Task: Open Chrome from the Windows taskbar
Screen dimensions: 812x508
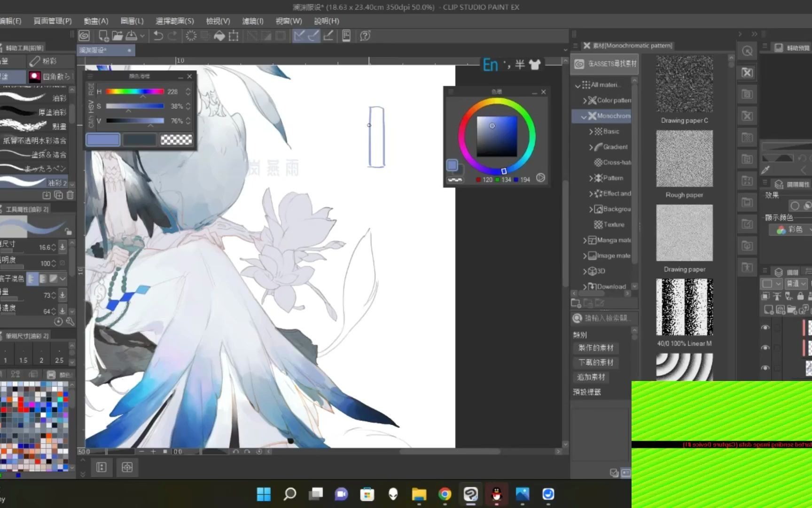Action: coord(445,494)
